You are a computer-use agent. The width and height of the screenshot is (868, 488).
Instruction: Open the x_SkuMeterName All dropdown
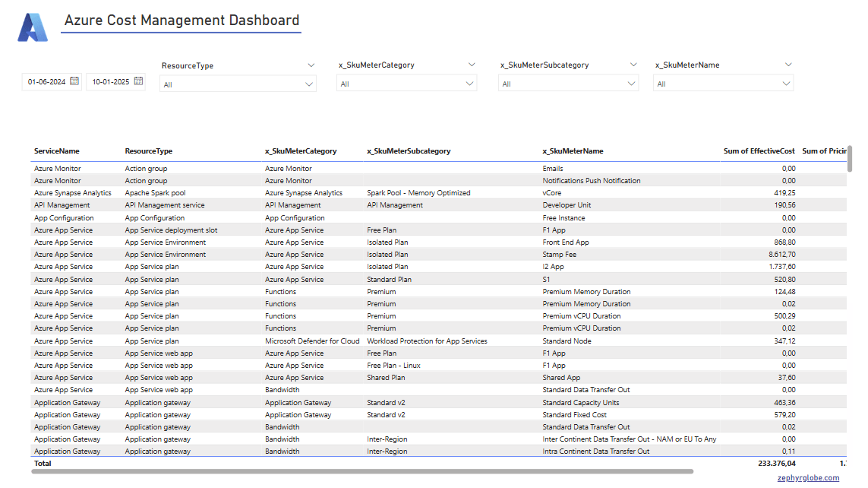[723, 84]
